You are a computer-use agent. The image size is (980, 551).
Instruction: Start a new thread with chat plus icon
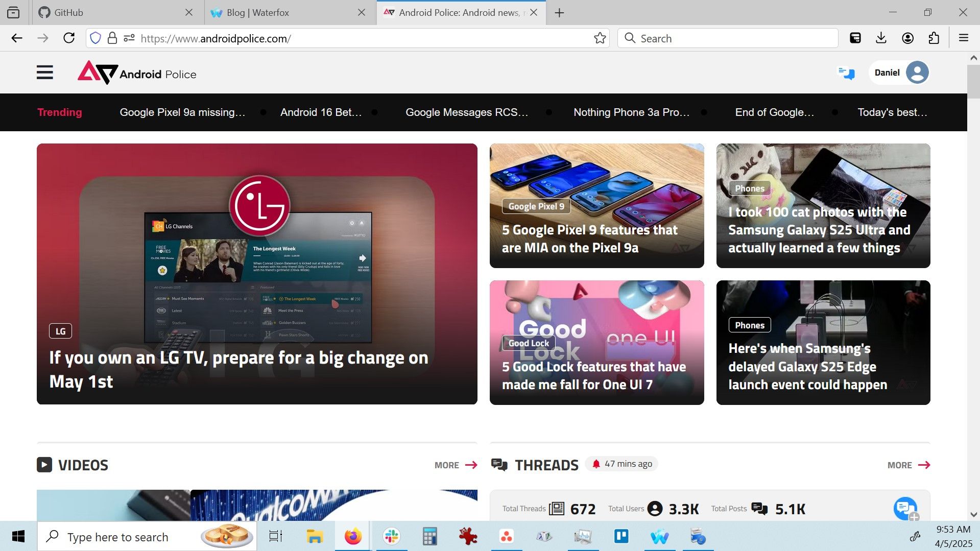(x=905, y=509)
